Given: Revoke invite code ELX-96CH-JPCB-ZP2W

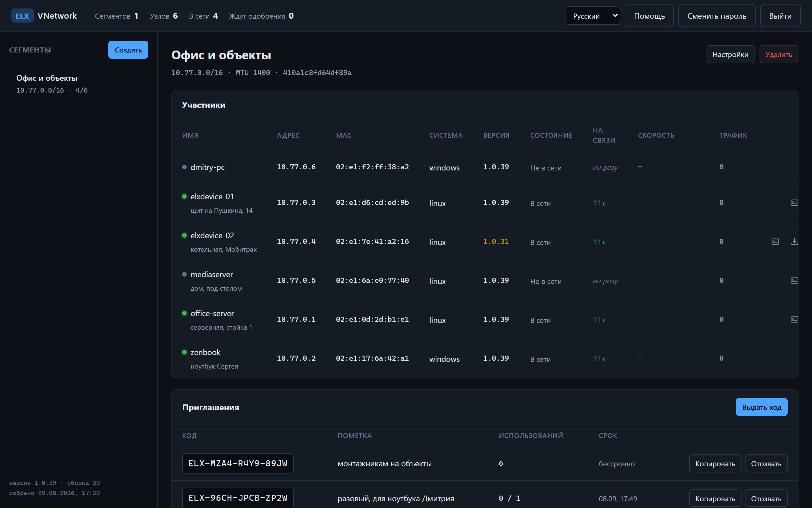Looking at the screenshot, I should tap(766, 499).
